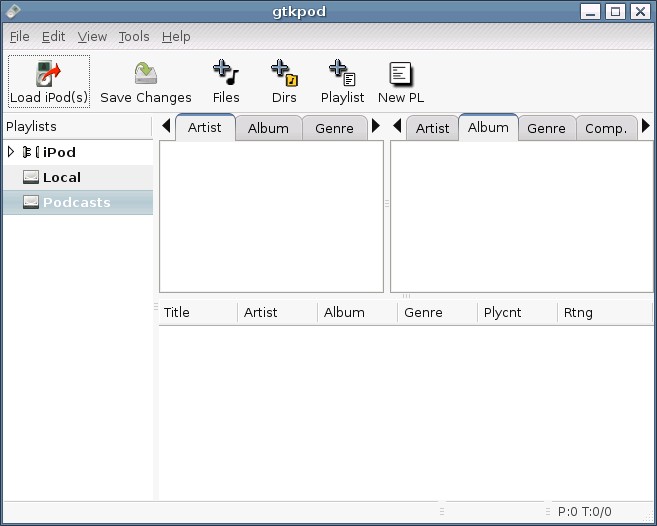Click the iPod device icon in Playlists
This screenshot has height=526, width=657.
coord(31,152)
